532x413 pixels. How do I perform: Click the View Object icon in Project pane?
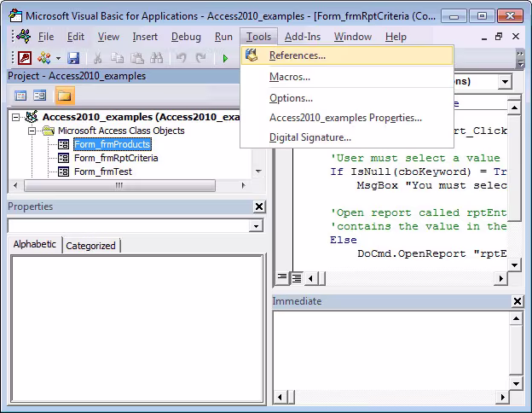(40, 96)
